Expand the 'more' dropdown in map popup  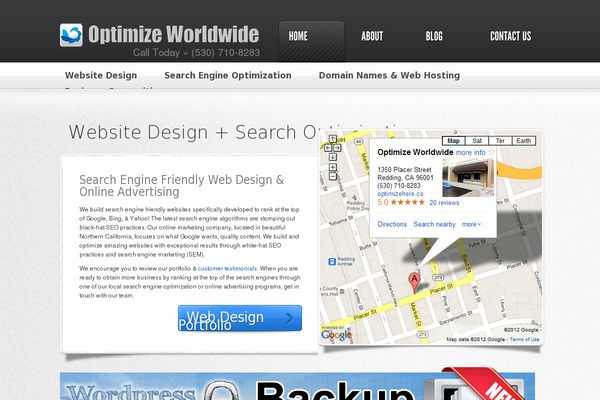coord(471,224)
